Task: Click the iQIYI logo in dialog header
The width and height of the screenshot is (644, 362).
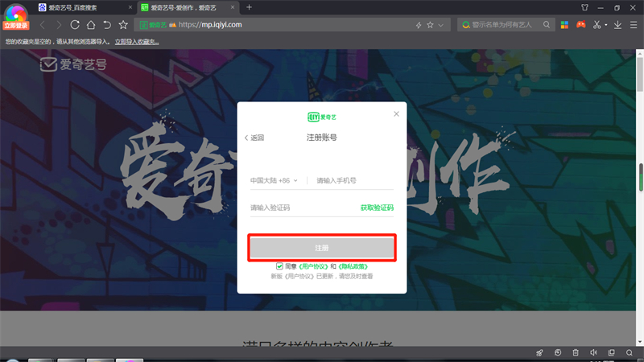Action: pyautogui.click(x=322, y=117)
